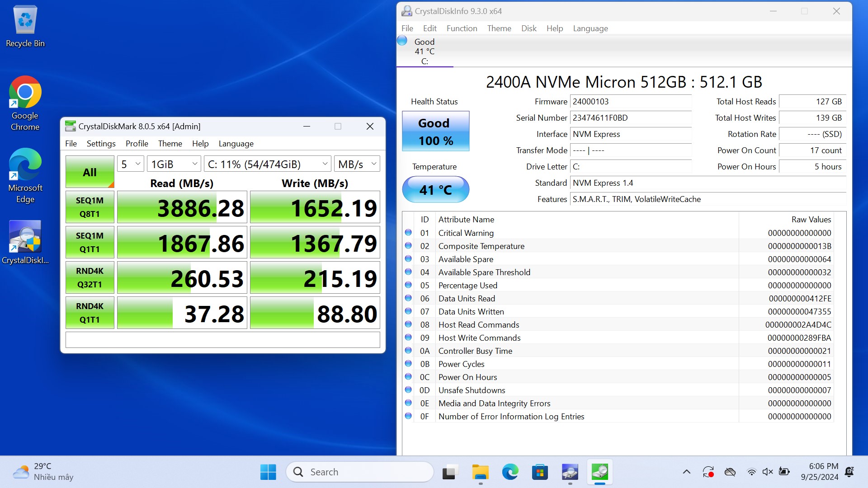Switch to CrystalDiskInfo taskbar icon

pos(570,472)
